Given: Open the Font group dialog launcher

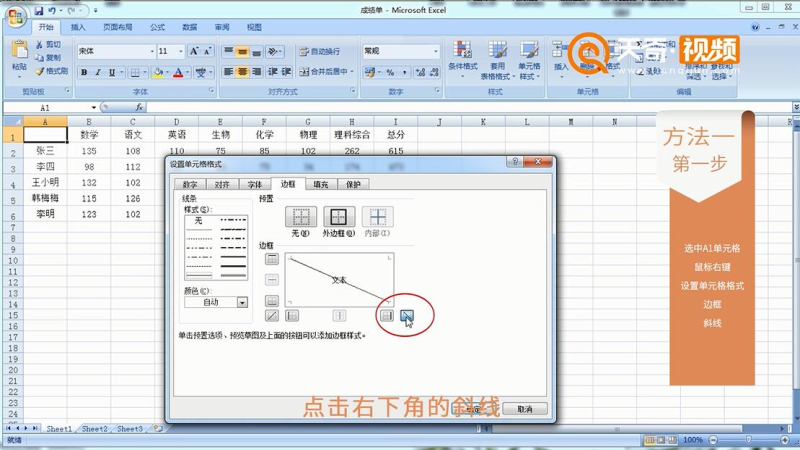Looking at the screenshot, I should (x=212, y=91).
